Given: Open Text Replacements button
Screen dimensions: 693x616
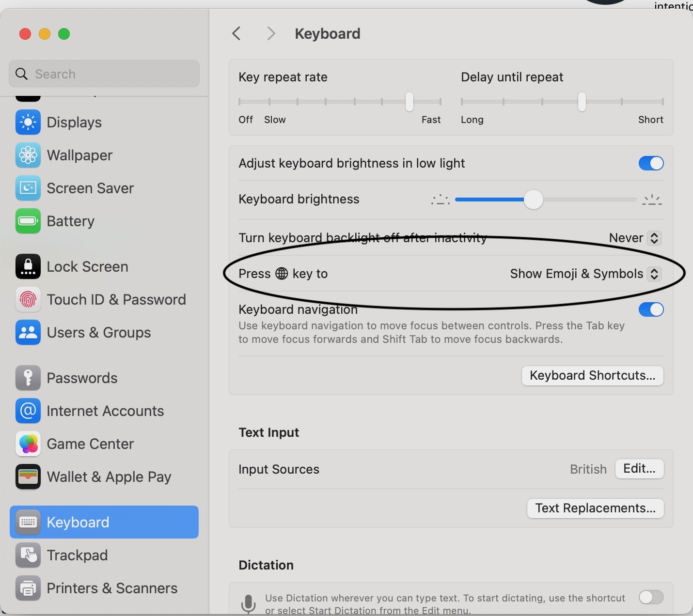Looking at the screenshot, I should 595,508.
